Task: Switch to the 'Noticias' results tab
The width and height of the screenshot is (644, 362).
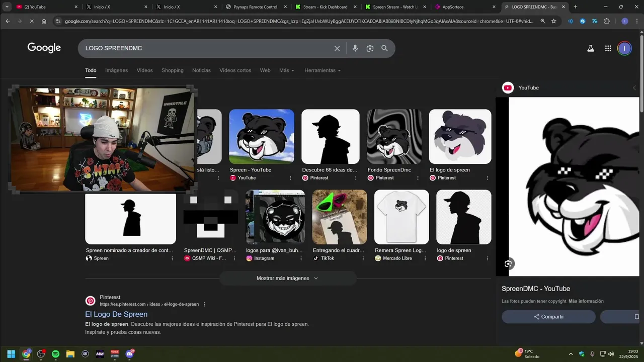Action: [x=201, y=70]
